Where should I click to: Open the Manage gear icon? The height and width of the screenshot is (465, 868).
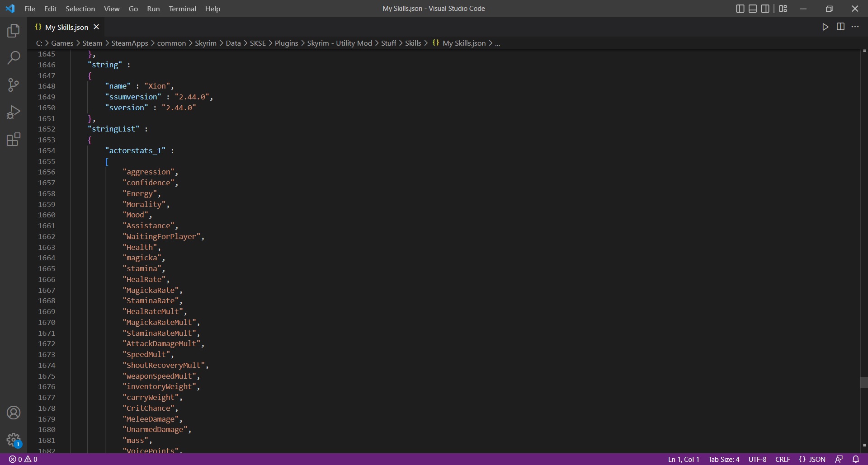pos(14,440)
